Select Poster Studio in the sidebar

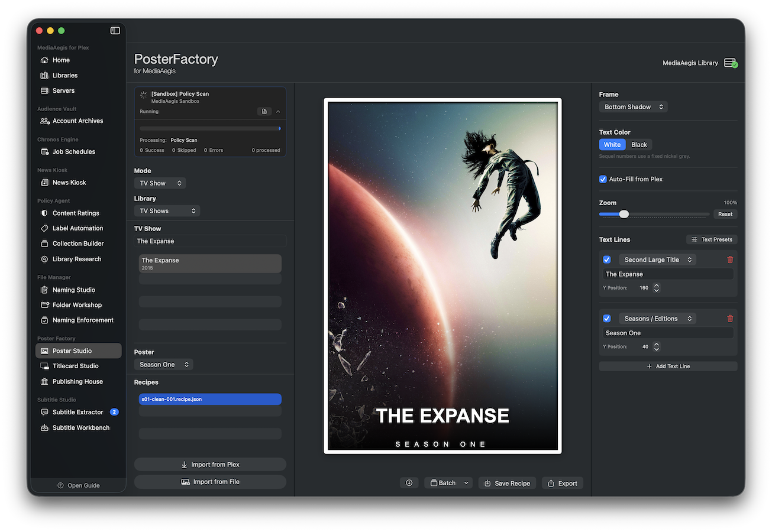point(79,351)
